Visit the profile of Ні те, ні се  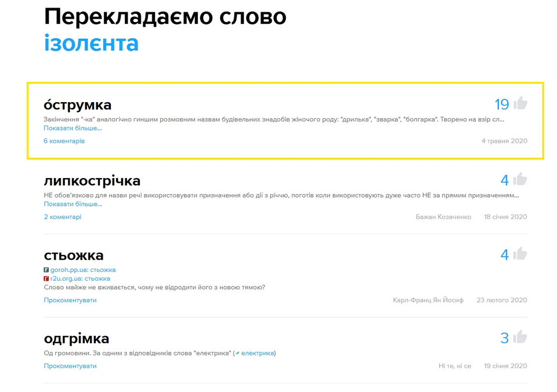point(455,366)
